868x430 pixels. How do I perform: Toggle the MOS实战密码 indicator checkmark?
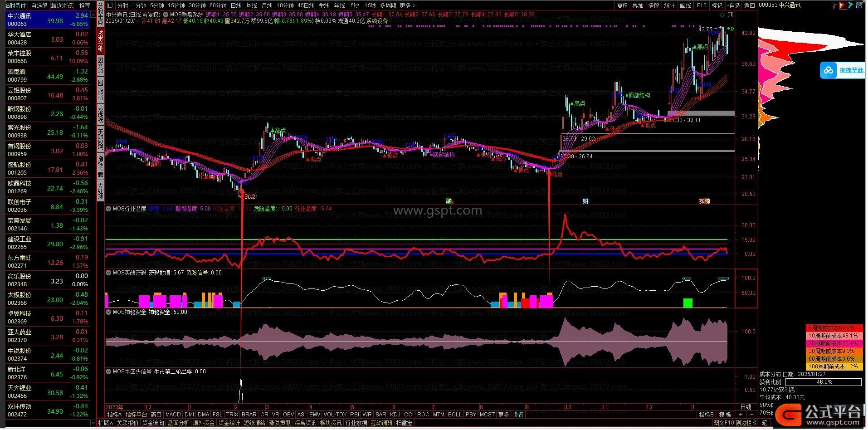[x=108, y=273]
